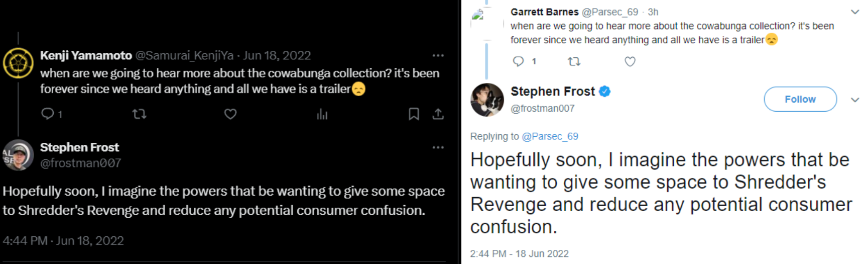
Task: Reply to Kenji Yamamoto's tweet
Action: pyautogui.click(x=48, y=114)
